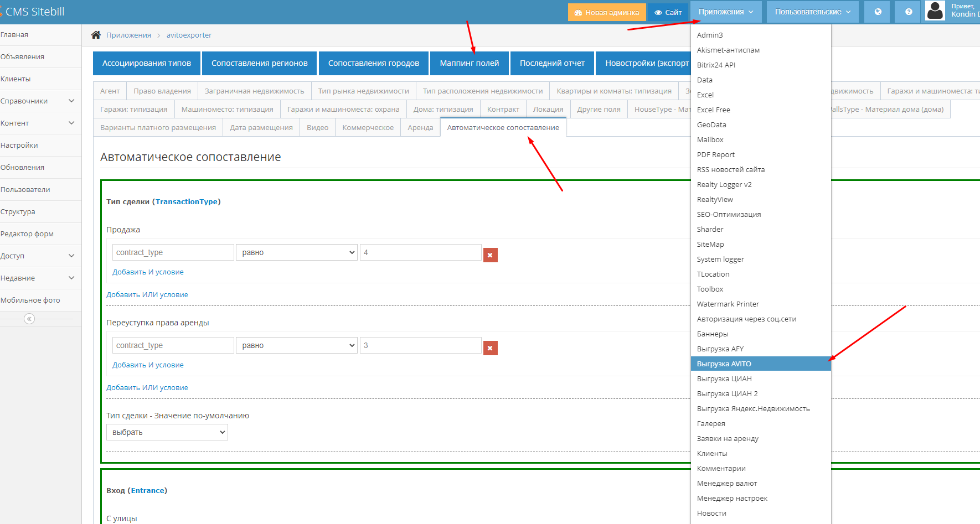Collapse the sidebar with the double-chevron icon
Screen dimensions: 980x524
[x=29, y=319]
